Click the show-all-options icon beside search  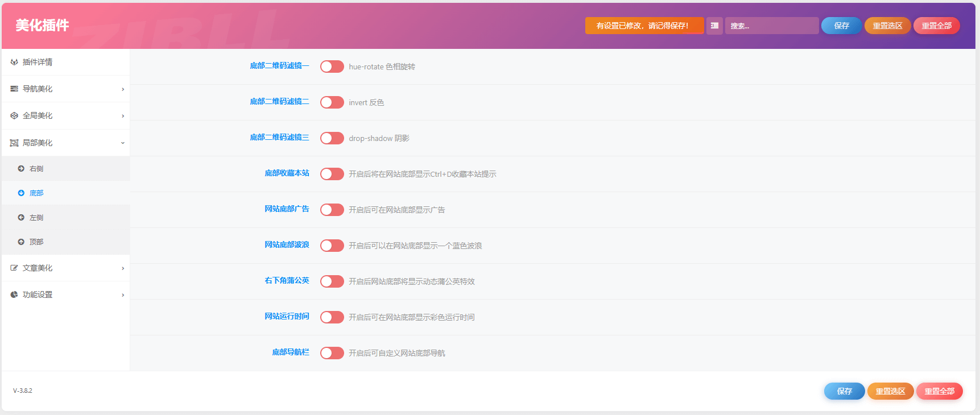(714, 26)
